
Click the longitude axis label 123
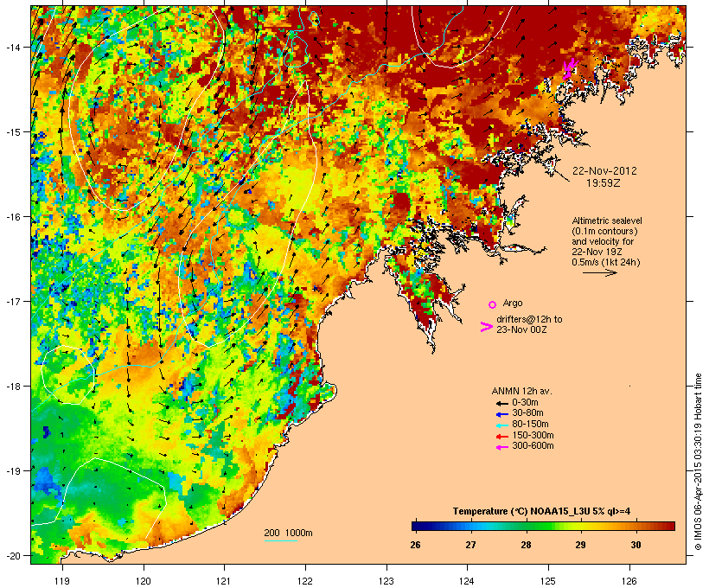[386, 581]
